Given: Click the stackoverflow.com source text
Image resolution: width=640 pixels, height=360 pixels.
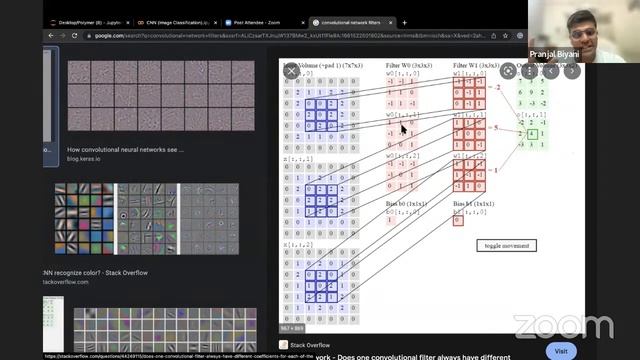Looking at the screenshot, I should (66, 282).
